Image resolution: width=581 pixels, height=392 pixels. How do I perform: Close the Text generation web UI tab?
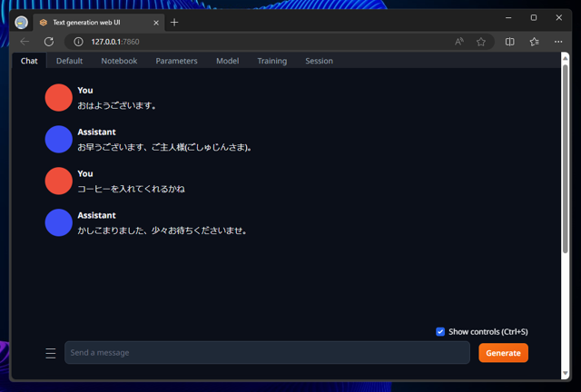(x=156, y=23)
